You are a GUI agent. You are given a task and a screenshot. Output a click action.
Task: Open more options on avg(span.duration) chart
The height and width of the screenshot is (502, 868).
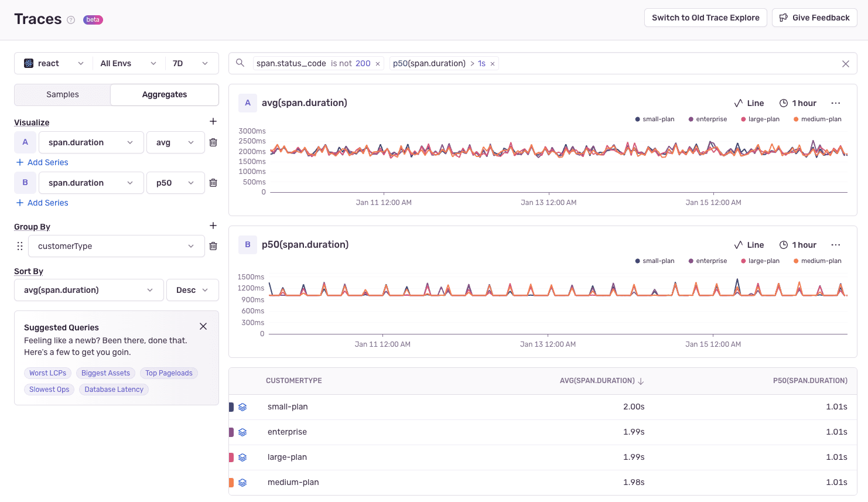point(836,103)
